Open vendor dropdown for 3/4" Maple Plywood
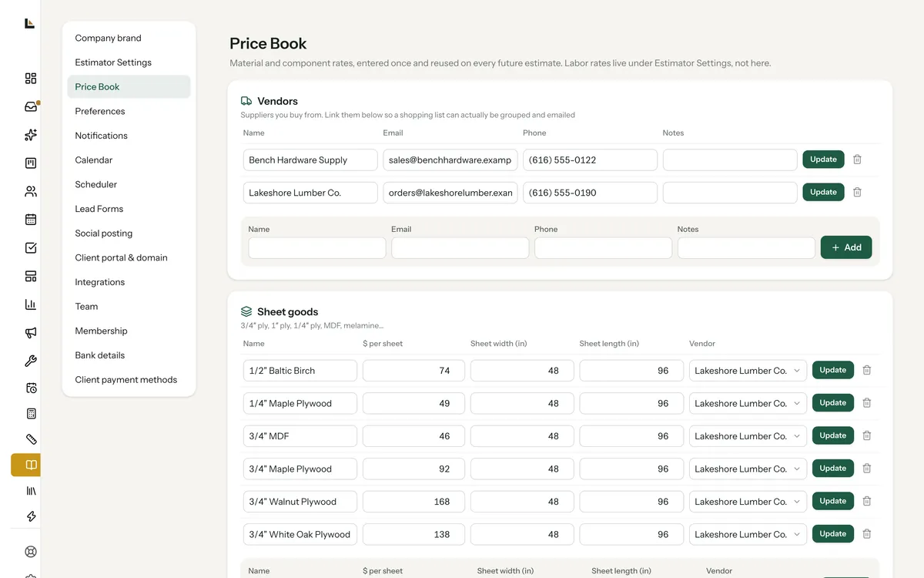Screen dimensions: 924x578 tap(748, 469)
